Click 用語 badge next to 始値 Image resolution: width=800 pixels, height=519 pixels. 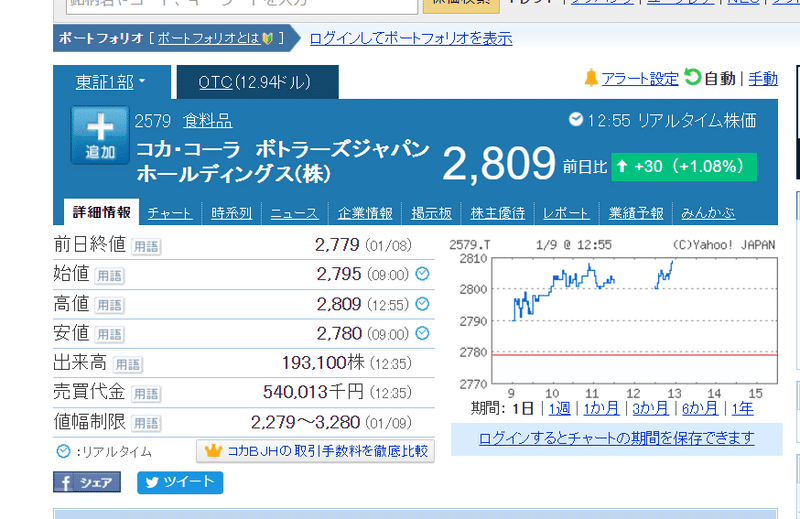(110, 276)
